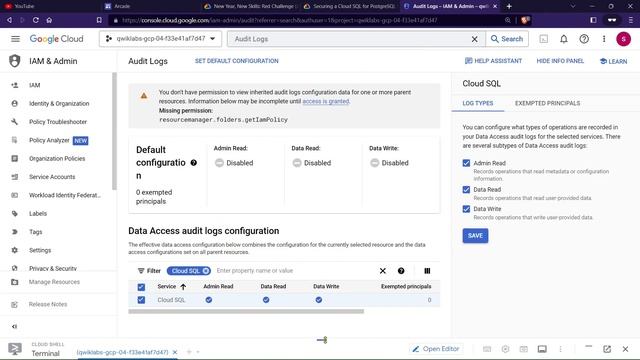Screen dimensions: 640x360
Task: Open Service Accounts
Action: (52, 177)
